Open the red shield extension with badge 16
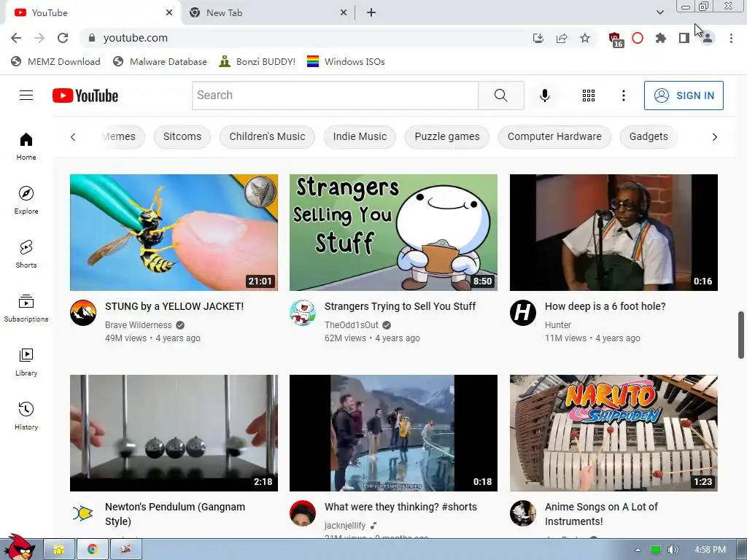747x560 pixels. coord(616,39)
